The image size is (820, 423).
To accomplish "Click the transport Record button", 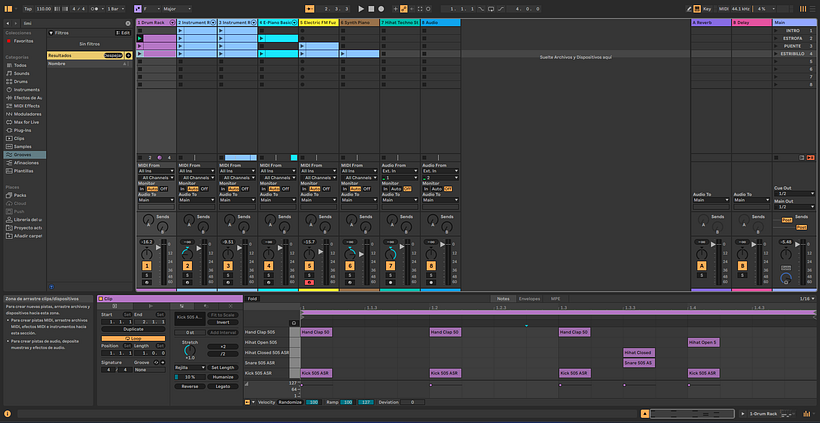I will [x=382, y=8].
